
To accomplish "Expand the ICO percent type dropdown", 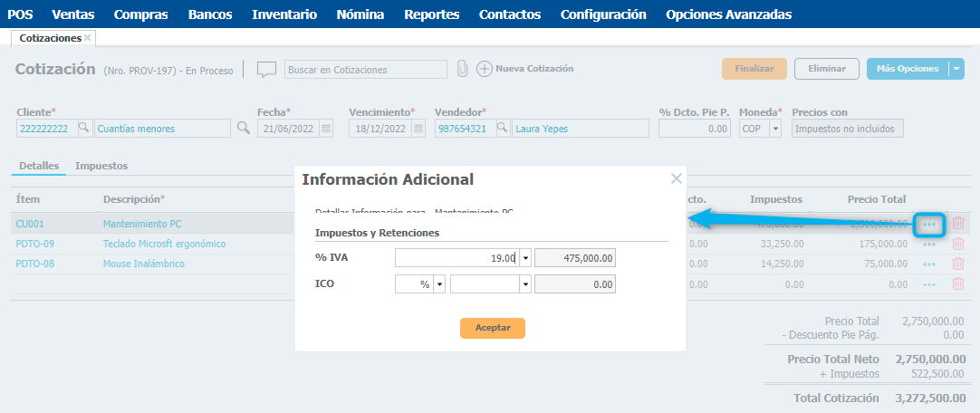I will coord(439,284).
